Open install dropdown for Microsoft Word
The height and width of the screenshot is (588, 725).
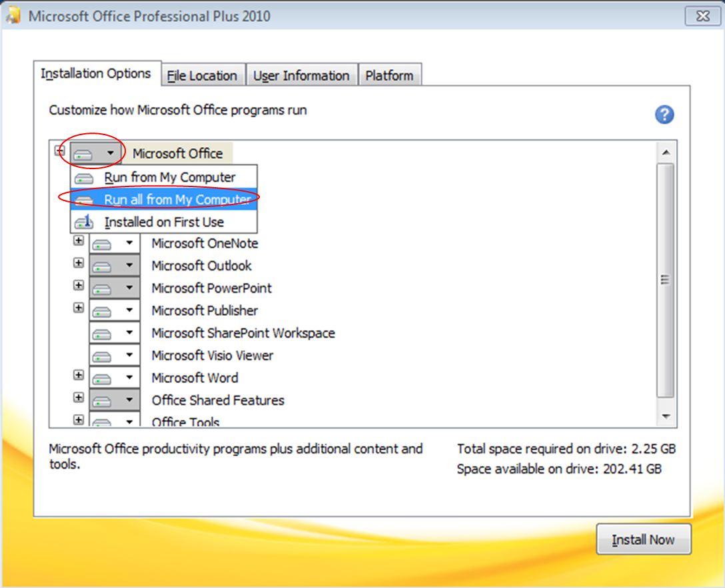point(115,378)
